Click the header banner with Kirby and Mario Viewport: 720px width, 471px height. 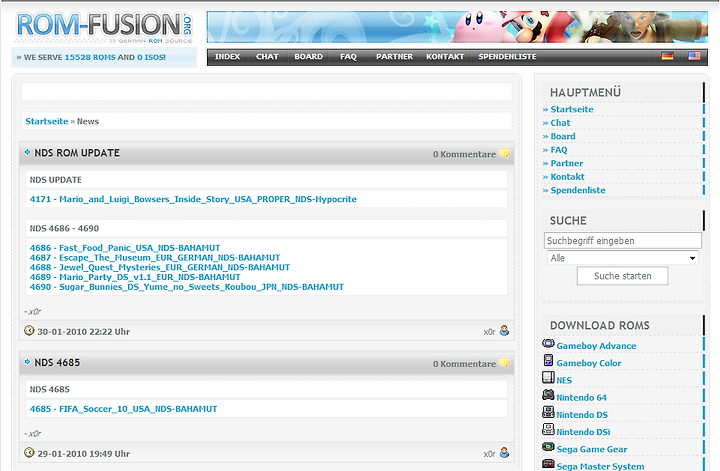457,27
